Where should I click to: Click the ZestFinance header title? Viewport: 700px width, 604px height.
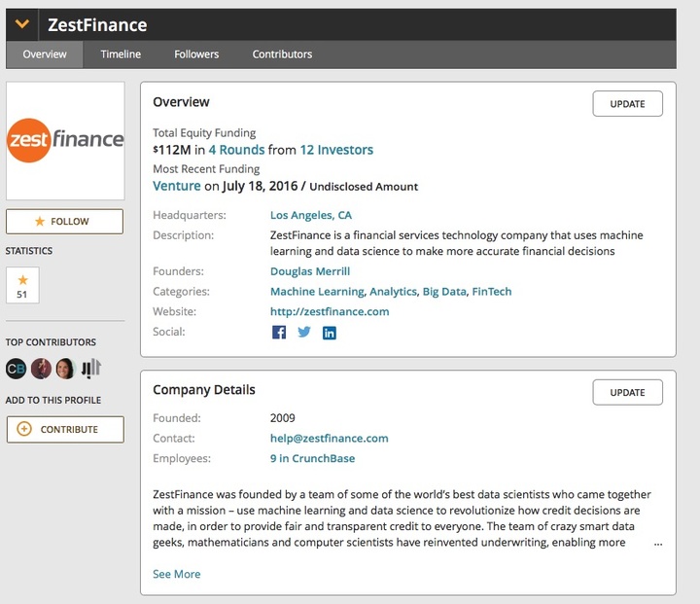point(97,25)
